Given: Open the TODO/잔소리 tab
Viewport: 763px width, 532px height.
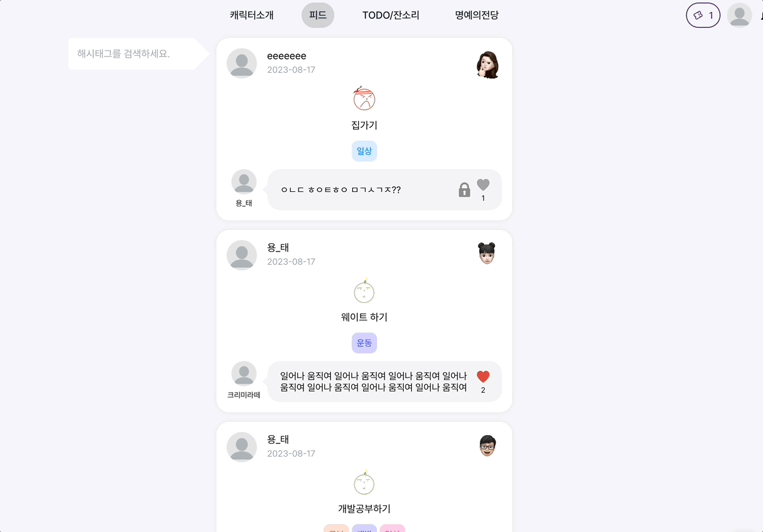Looking at the screenshot, I should coord(391,15).
